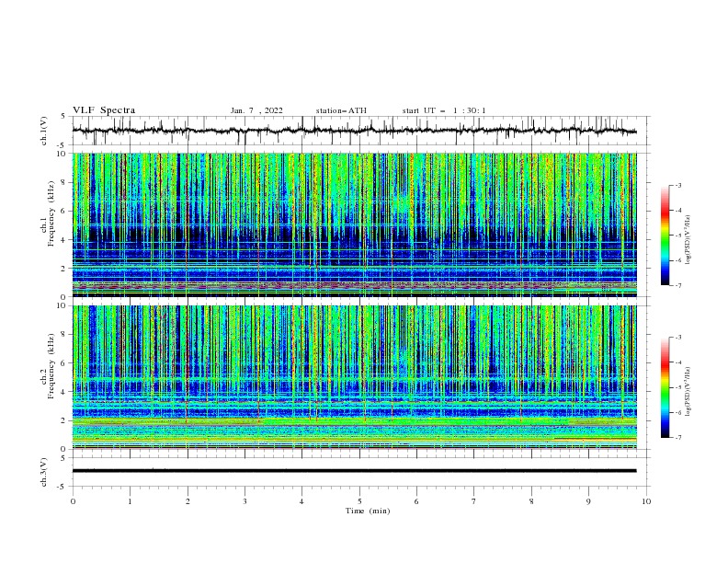Viewport: 728px width, 563px height.
Task: Click the "-5" tick on ch.2 colorbar
Action: pos(677,387)
